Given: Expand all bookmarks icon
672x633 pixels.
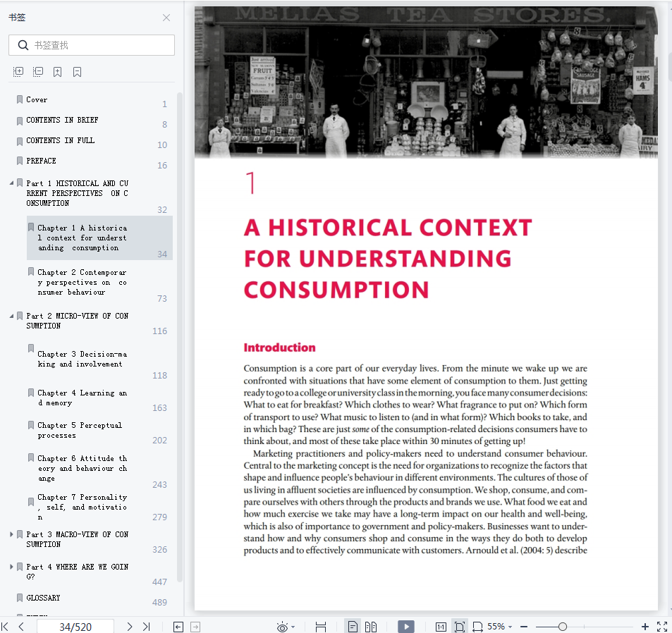Looking at the screenshot, I should (x=18, y=71).
